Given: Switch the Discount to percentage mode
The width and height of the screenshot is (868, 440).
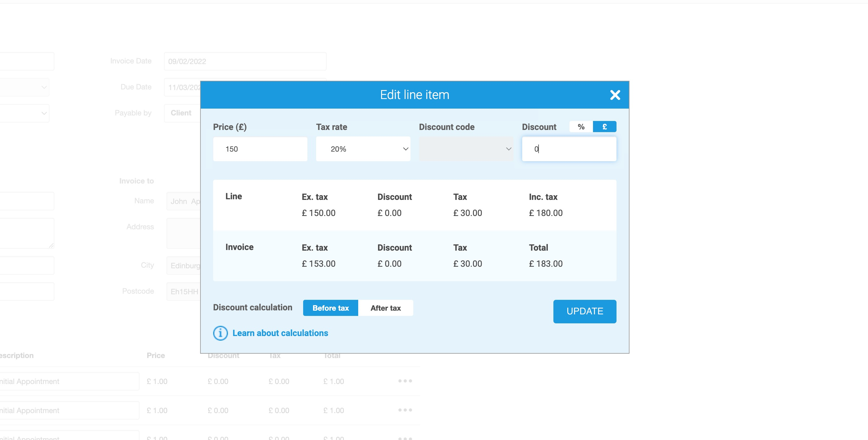Looking at the screenshot, I should click(580, 127).
